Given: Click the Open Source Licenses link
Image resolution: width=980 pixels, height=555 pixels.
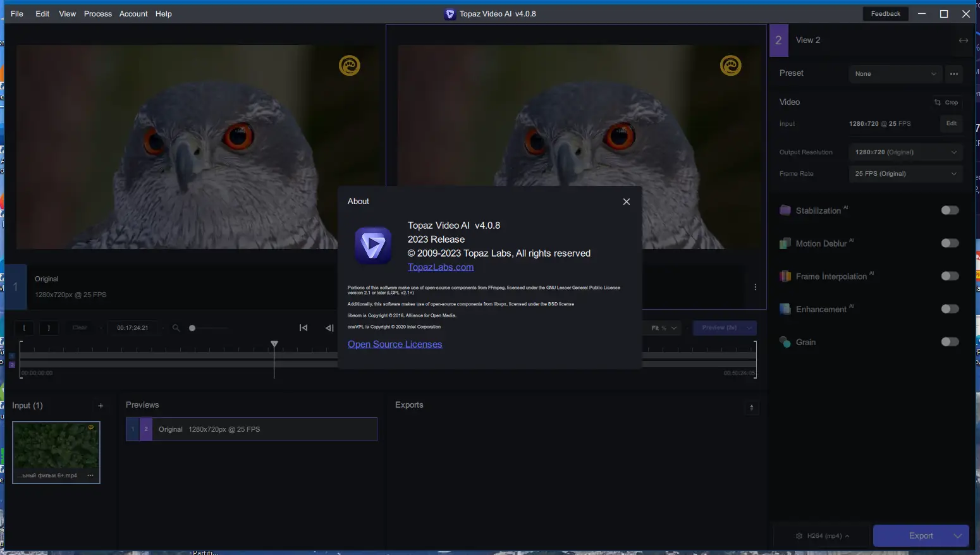Looking at the screenshot, I should click(x=395, y=344).
